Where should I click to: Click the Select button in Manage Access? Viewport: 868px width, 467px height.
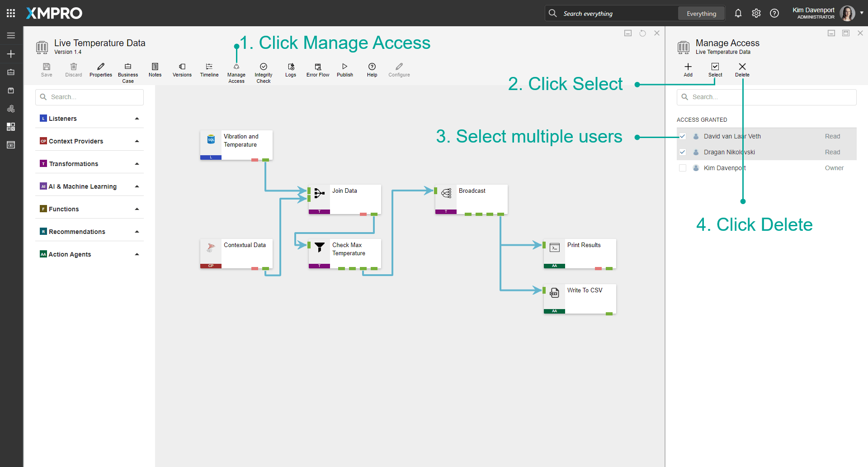point(715,70)
